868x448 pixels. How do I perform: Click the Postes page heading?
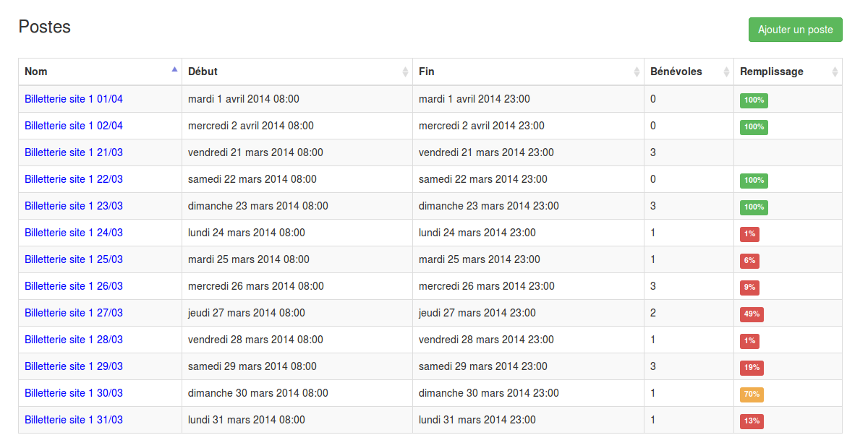point(45,27)
